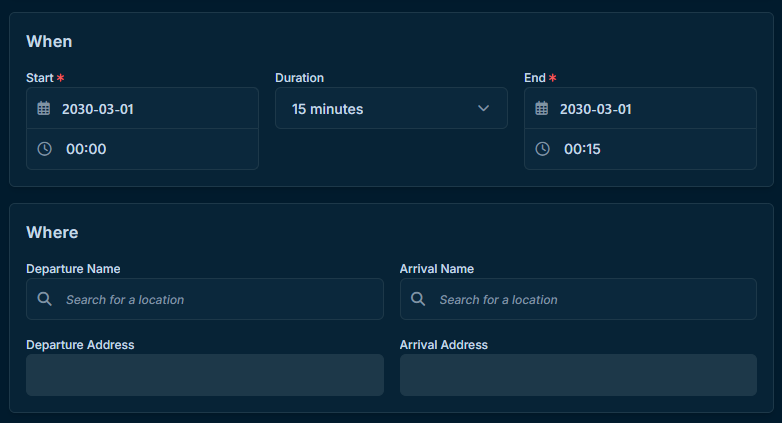Click the Arrival Address field
This screenshot has height=423, width=782.
point(579,375)
